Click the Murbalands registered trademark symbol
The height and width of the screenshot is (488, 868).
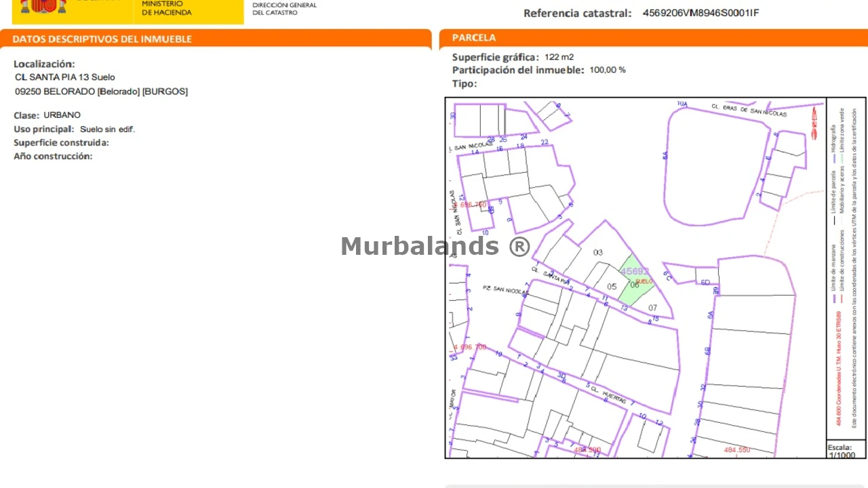click(519, 246)
